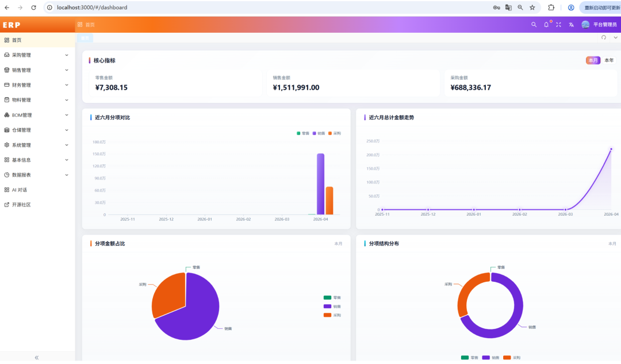Toggle 销售 legend under 分项结构分布 donut

point(490,358)
